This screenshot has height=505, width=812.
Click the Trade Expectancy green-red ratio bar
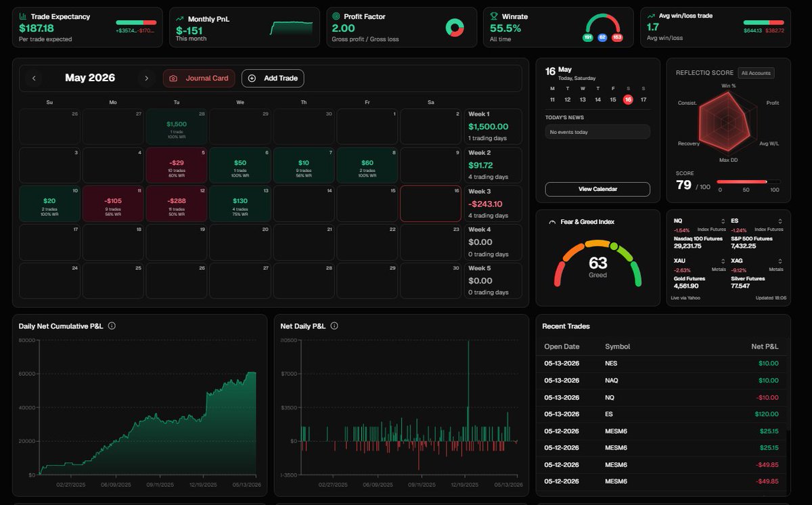click(136, 22)
